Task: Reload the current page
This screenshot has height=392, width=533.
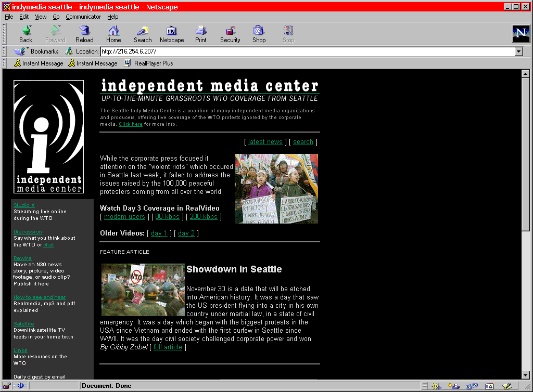Action: 84,34
